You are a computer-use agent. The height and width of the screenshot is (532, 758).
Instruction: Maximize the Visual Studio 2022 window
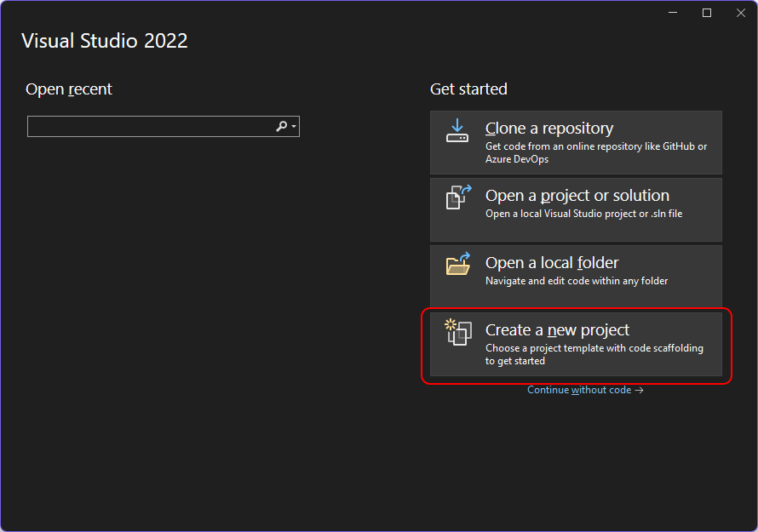tap(707, 13)
